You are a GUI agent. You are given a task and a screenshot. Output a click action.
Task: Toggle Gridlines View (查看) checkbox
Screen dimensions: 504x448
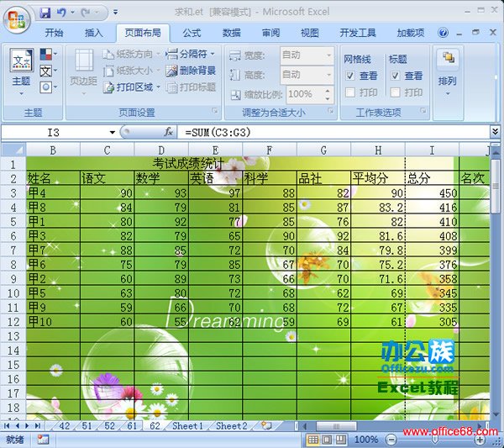(350, 76)
